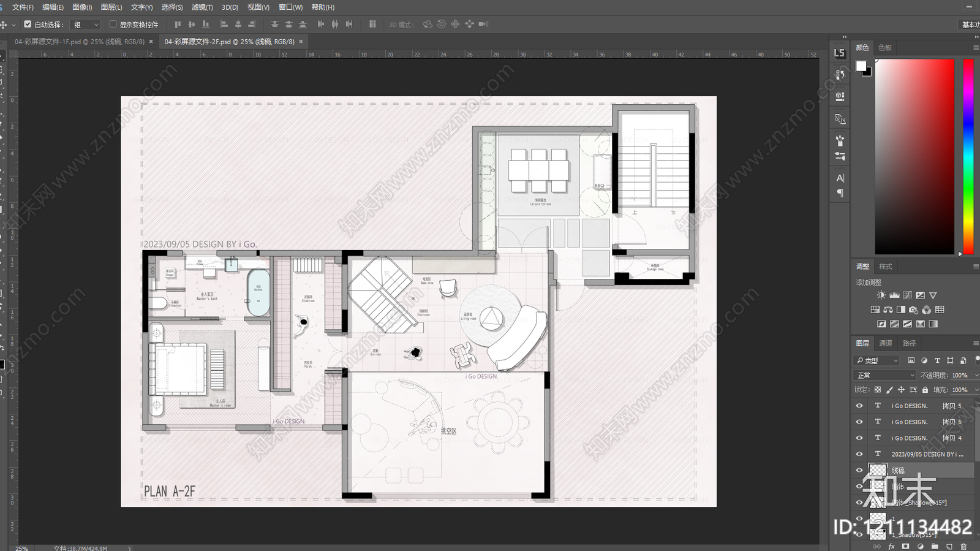Switch to the 样式 styles tab

click(886, 267)
